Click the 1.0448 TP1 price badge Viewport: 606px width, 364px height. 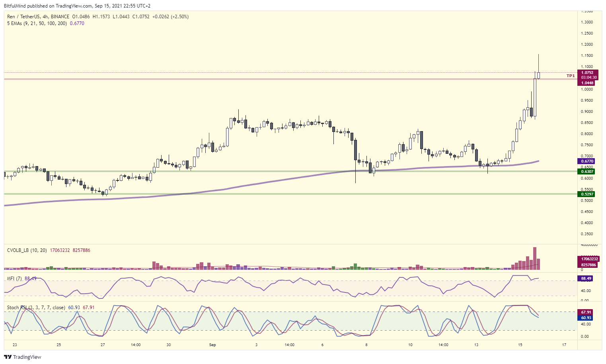coord(587,83)
